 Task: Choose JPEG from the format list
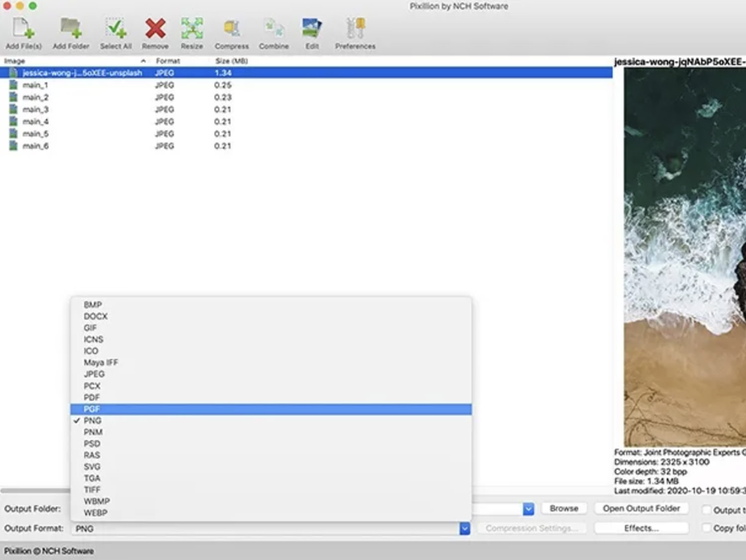click(x=271, y=374)
